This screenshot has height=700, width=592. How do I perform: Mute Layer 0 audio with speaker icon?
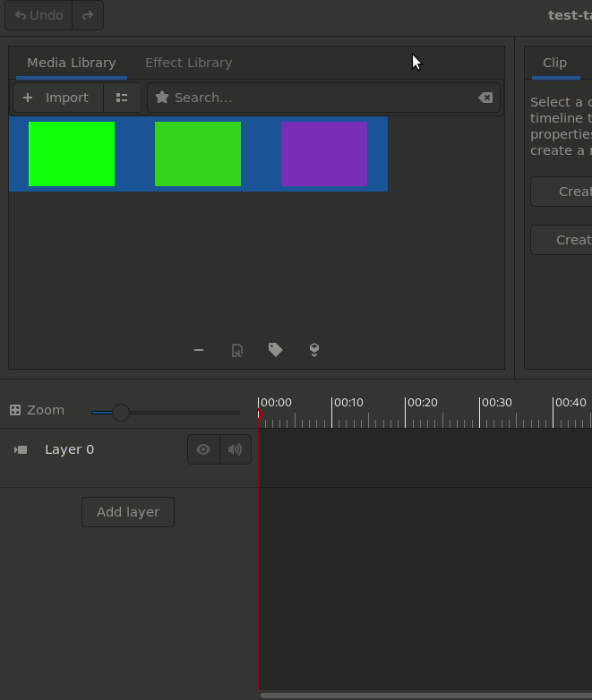[x=235, y=449]
